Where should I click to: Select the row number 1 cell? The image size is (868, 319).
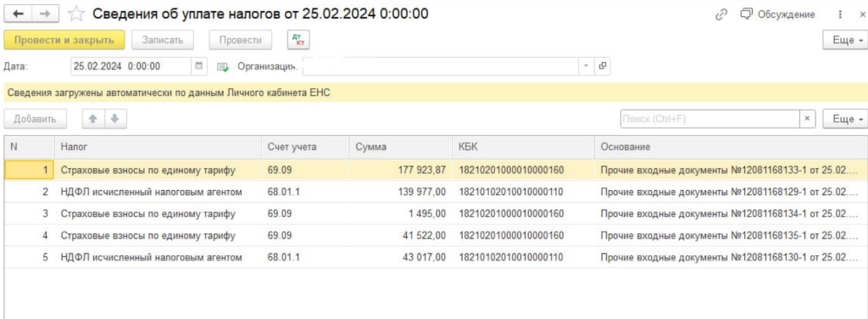(30, 170)
